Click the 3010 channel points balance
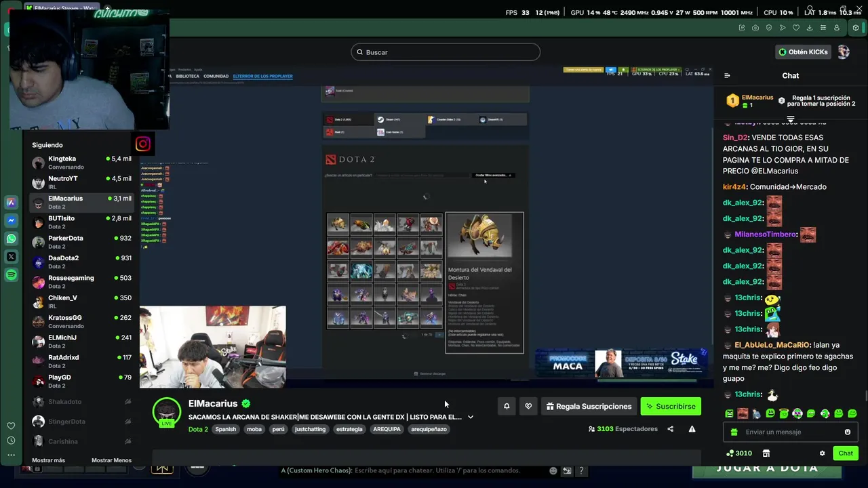 [739, 453]
